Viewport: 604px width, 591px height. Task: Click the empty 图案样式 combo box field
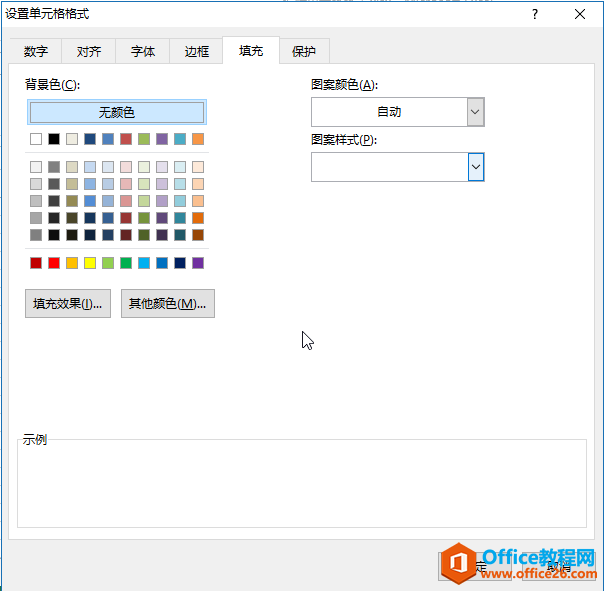tap(398, 167)
